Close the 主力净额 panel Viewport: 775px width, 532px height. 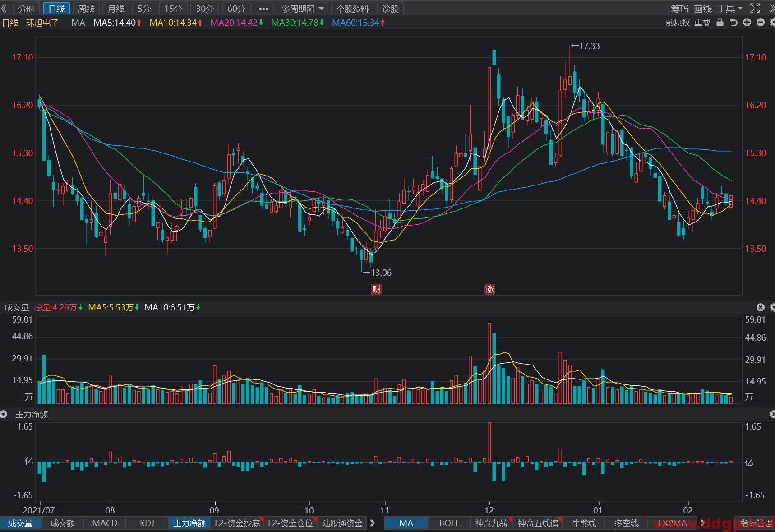point(772,414)
